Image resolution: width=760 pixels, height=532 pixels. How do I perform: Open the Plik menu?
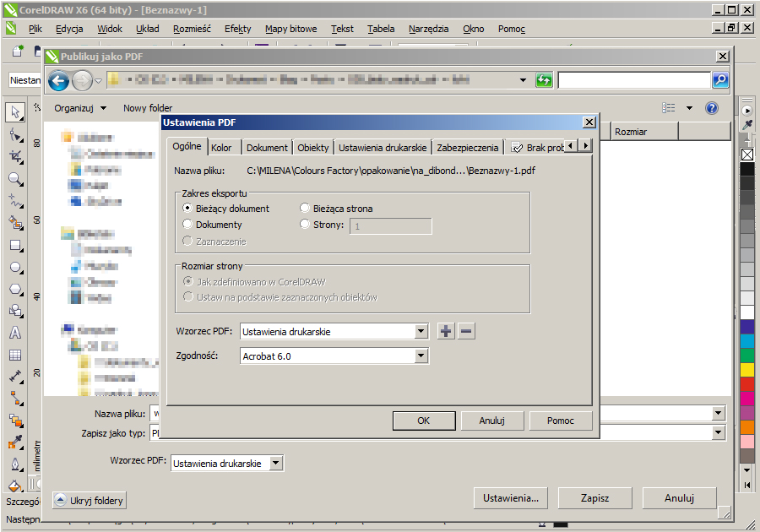[35, 29]
